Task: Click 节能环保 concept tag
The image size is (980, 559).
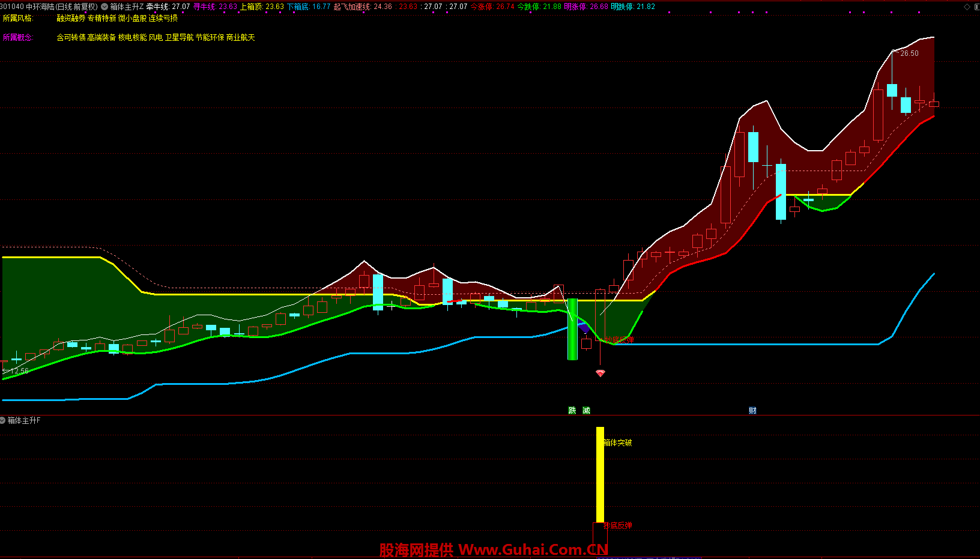Action: (x=210, y=37)
